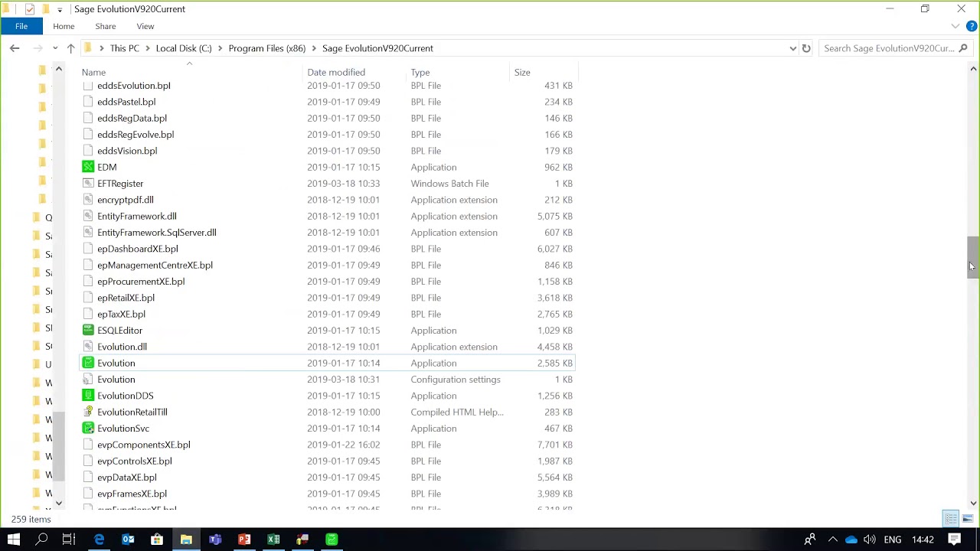
Task: Go up one folder level
Action: 70,48
